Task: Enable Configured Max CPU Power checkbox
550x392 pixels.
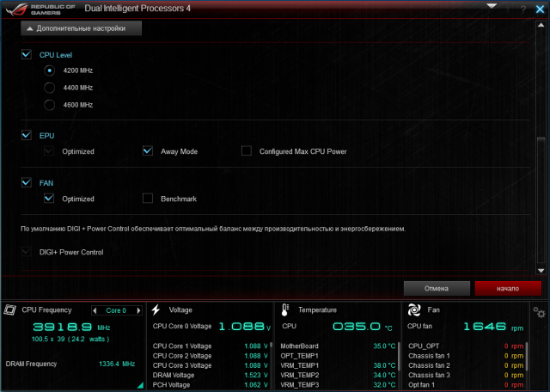Action: [x=247, y=151]
